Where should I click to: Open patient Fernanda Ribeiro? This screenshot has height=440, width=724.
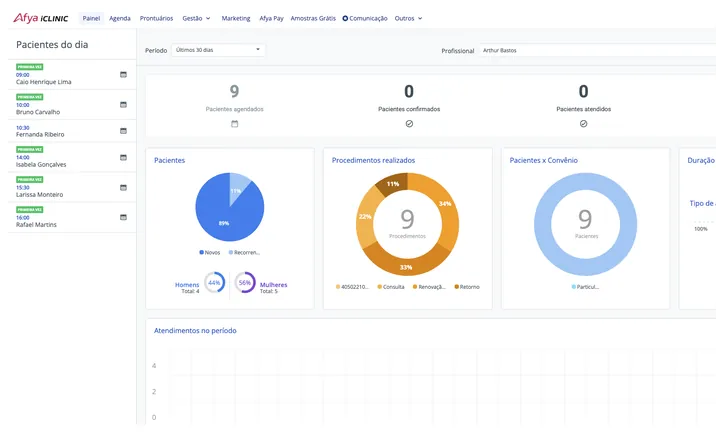(40, 134)
